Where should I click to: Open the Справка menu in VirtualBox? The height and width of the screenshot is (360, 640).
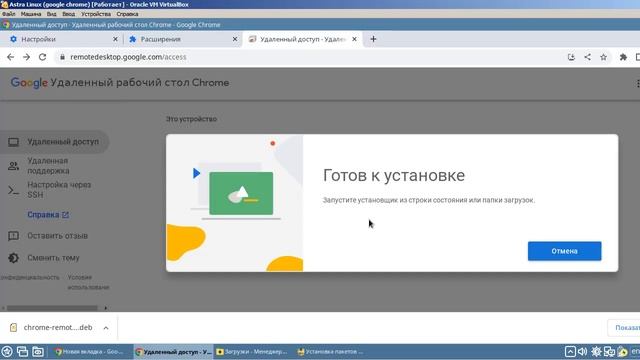click(127, 14)
